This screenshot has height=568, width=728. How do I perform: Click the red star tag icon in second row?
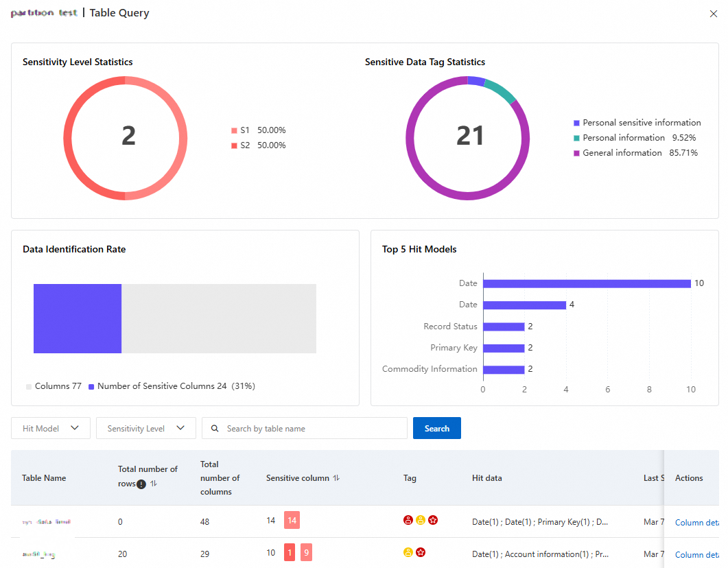pyautogui.click(x=421, y=552)
